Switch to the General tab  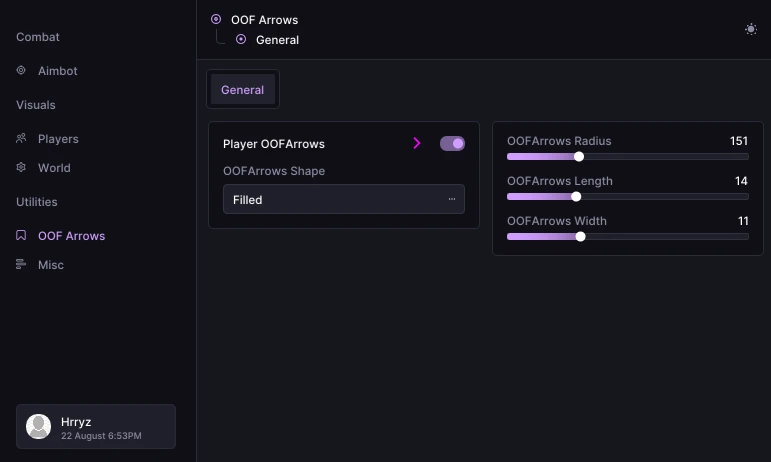tap(242, 89)
